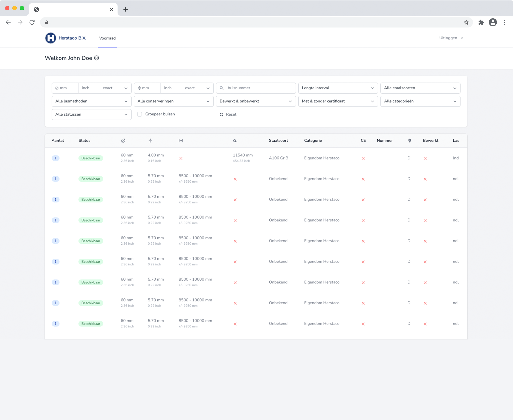
Task: Click the Beschikbaar badge in first row
Action: pyautogui.click(x=91, y=158)
